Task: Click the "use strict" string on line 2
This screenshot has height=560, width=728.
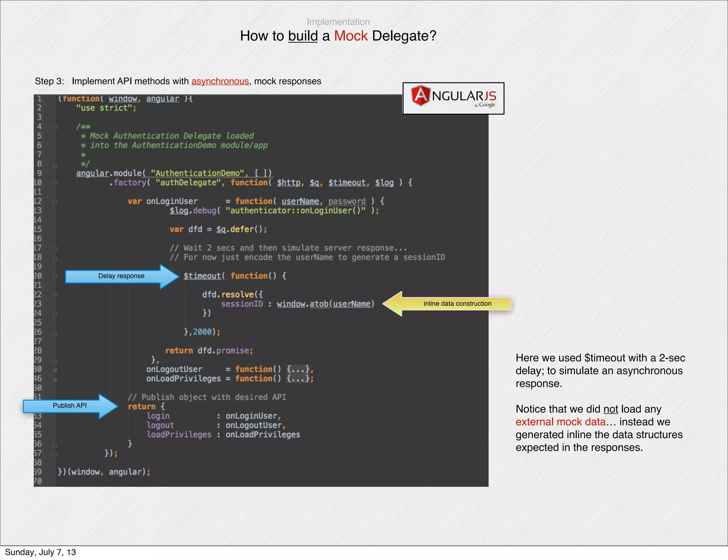Action: 104,108
